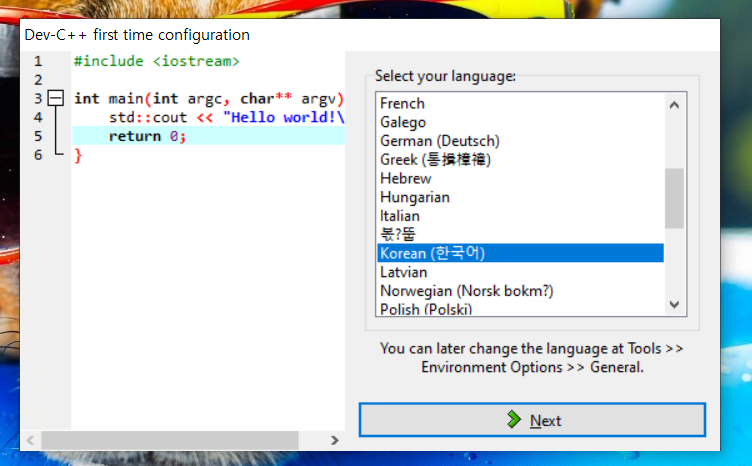Viewport: 752px width, 466px height.
Task: Select the garbled entry below Italian
Action: (x=520, y=234)
